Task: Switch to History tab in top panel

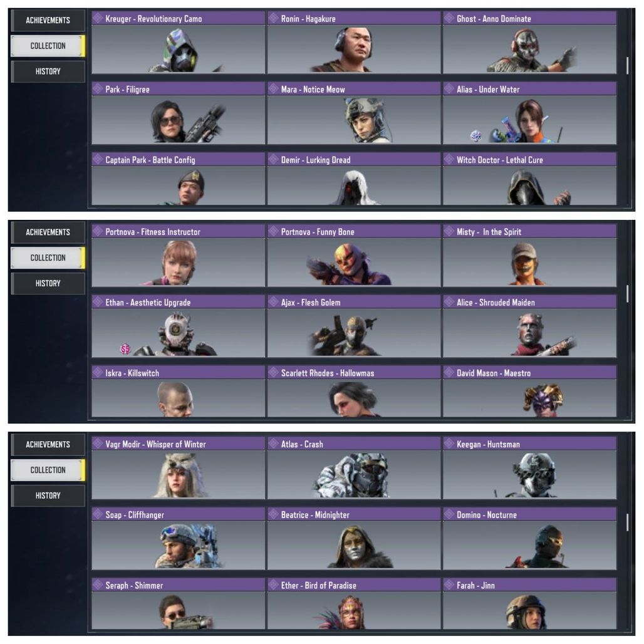Action: 48,71
